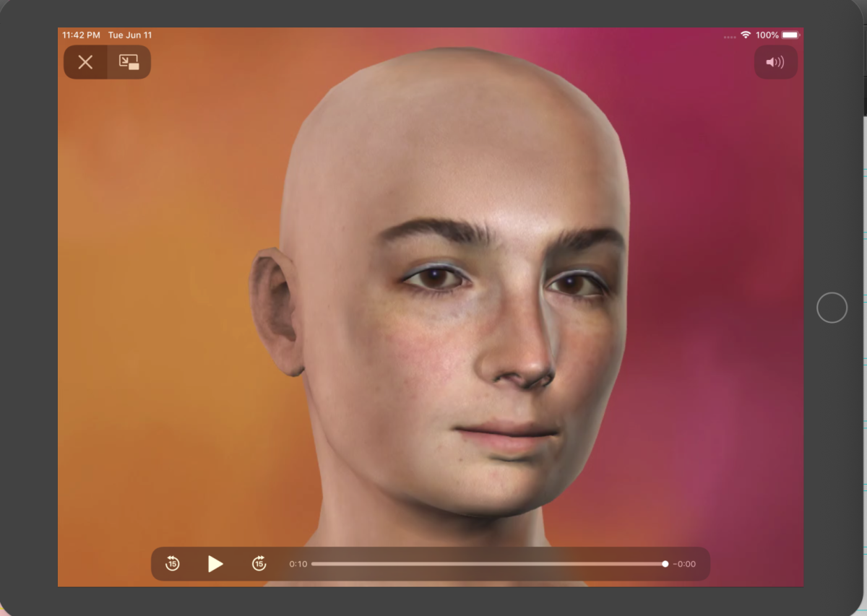Viewport: 867px width, 616px height.
Task: Close the video player with the X
Action: click(85, 62)
